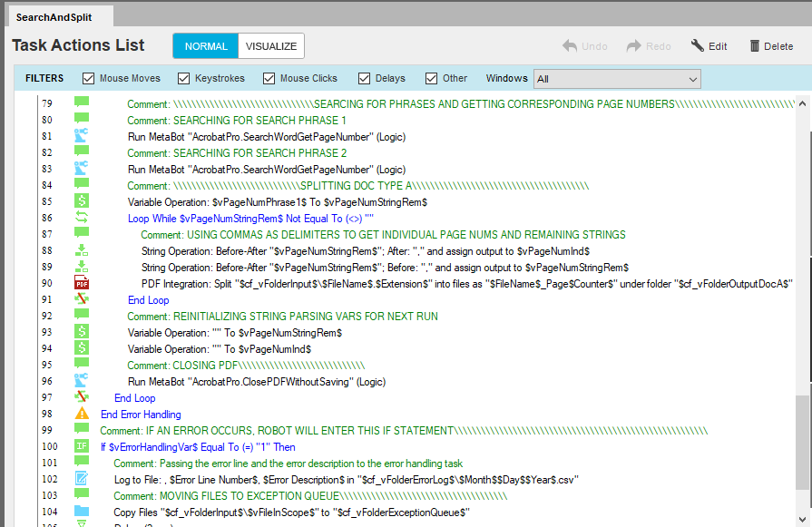This screenshot has width=812, height=527.
Task: Click the PDF Integration icon on line 90
Action: [82, 284]
